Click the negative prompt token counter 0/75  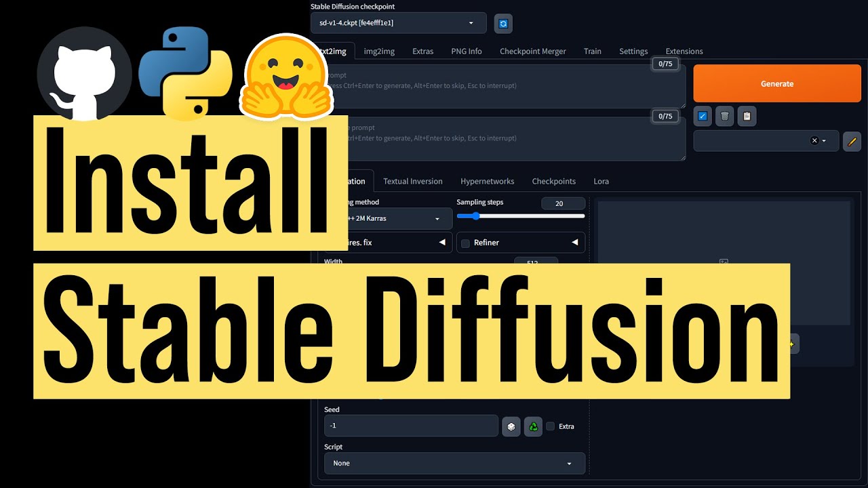[x=665, y=117]
